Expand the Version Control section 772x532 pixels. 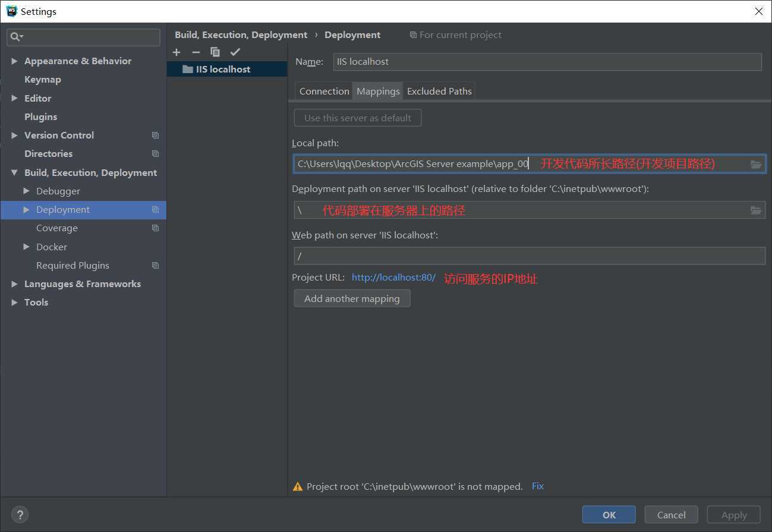[x=14, y=136]
